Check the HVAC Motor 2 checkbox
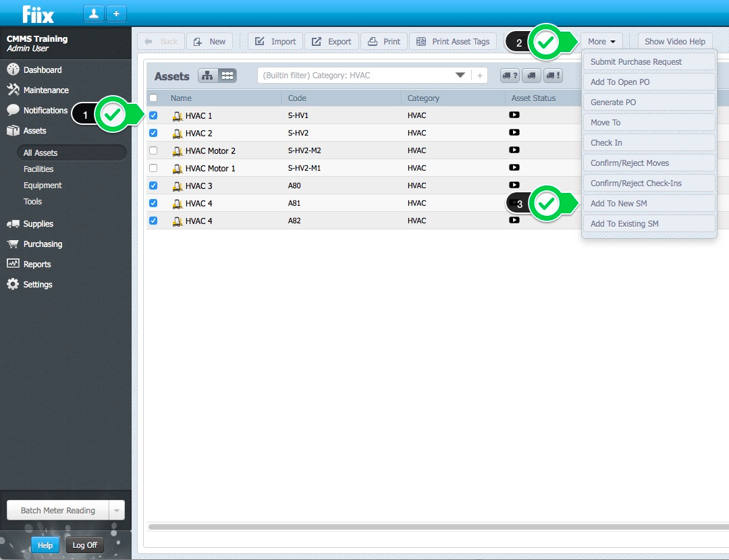The height and width of the screenshot is (560, 729). (153, 150)
